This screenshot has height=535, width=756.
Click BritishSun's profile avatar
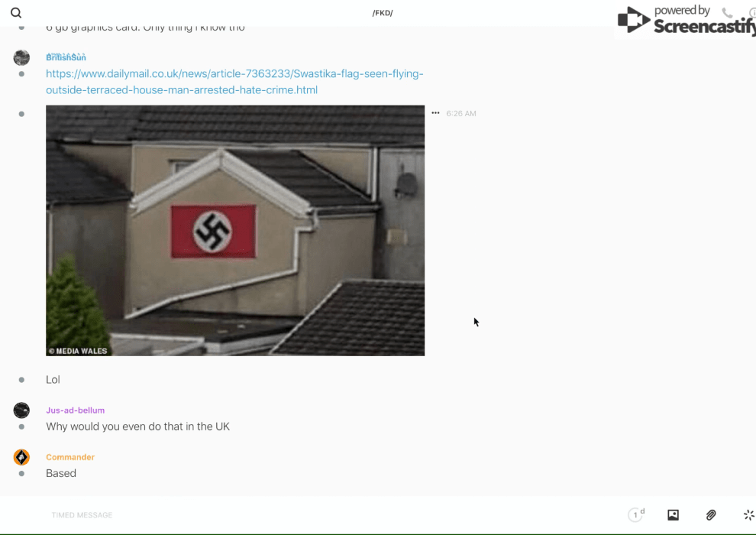coord(21,57)
